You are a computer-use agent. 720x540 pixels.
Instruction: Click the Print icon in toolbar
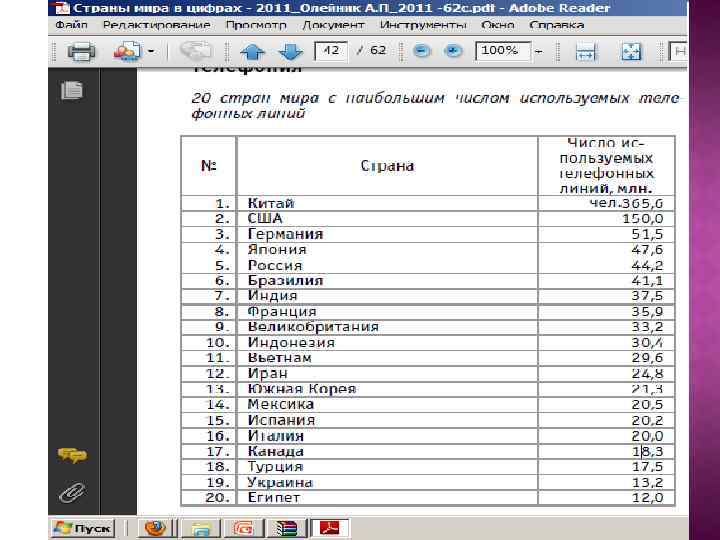coord(81,51)
